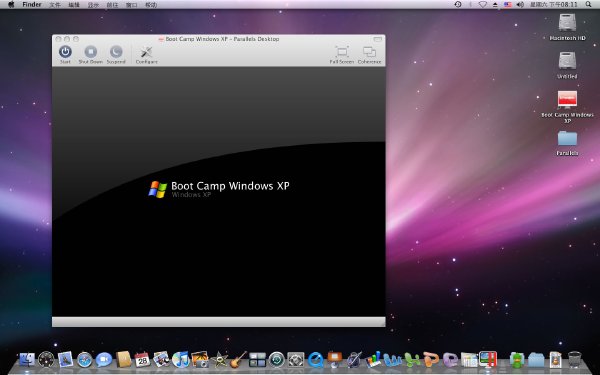Viewport: 600px width, 375px height.
Task: Launch GarageBand guitar icon in Dock
Action: click(x=238, y=359)
